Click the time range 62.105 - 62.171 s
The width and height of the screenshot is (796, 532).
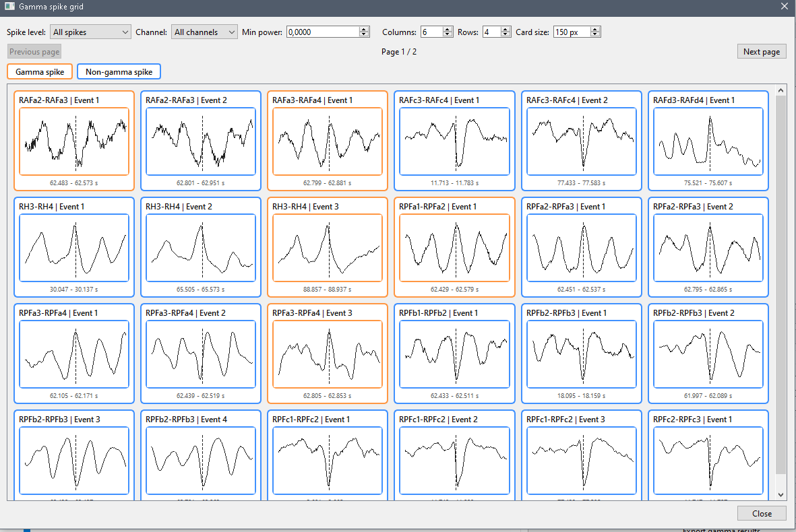pos(74,395)
